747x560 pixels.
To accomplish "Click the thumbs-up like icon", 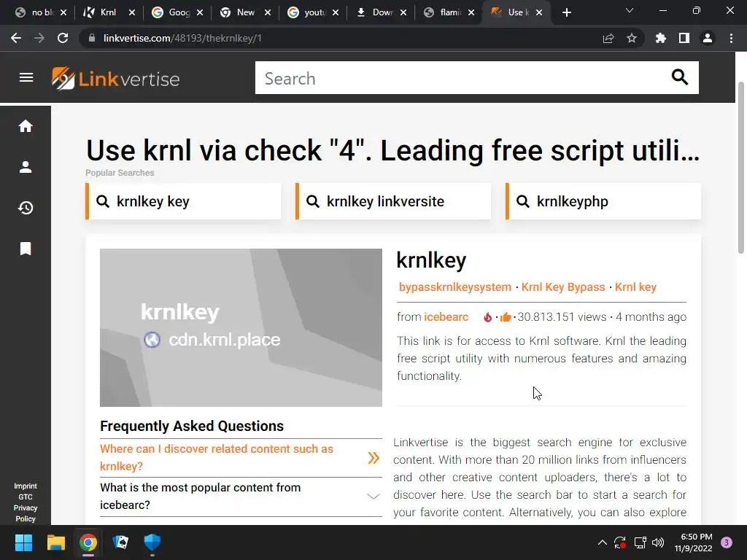I will (x=506, y=317).
